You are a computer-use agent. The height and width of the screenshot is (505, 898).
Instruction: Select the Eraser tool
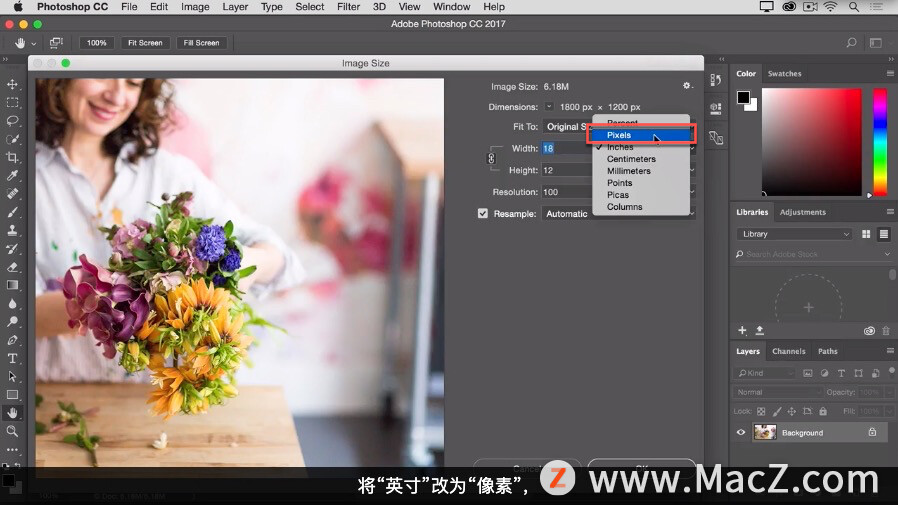12,267
